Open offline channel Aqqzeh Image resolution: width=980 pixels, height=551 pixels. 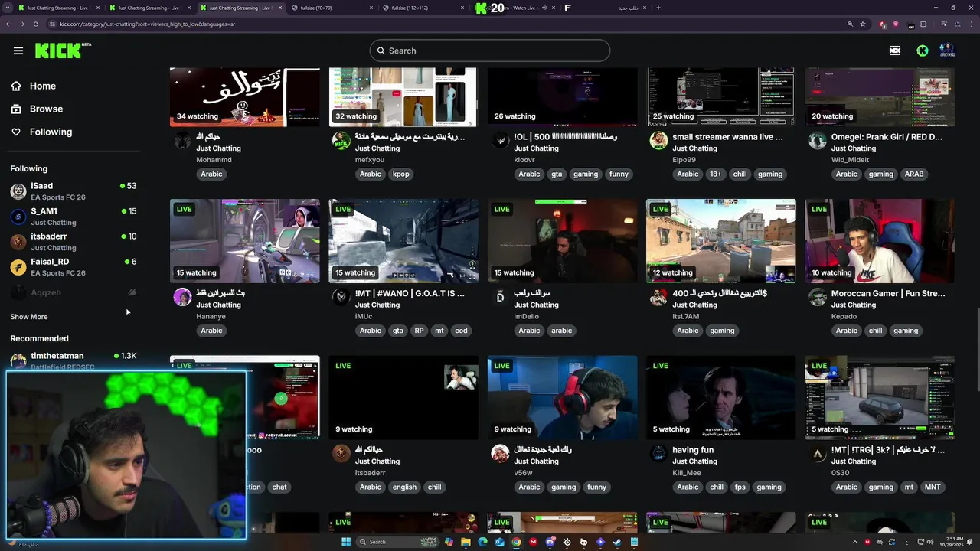pos(73,292)
